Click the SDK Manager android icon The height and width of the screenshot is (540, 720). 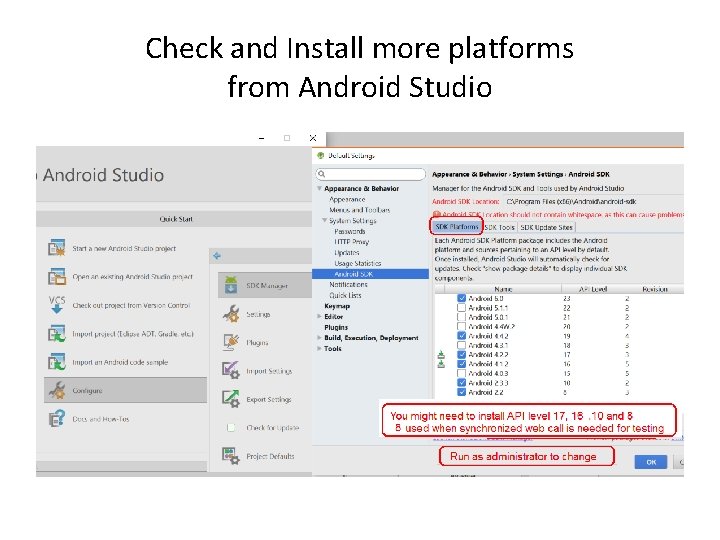pos(231,285)
